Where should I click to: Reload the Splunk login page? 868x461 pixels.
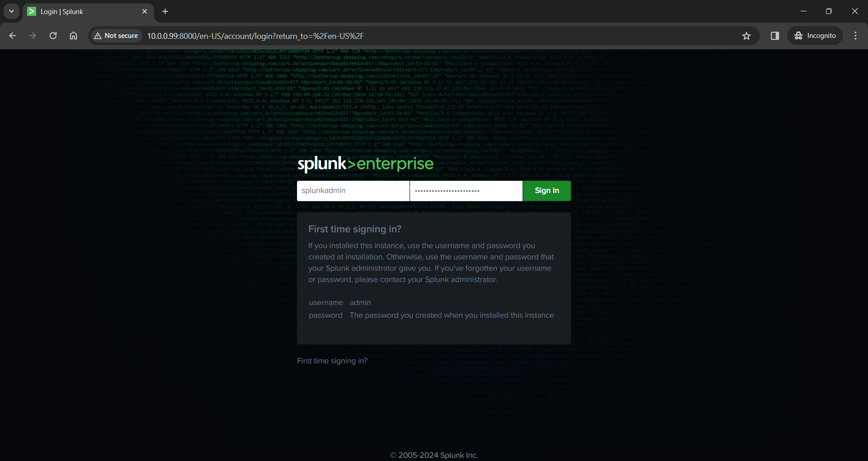tap(53, 36)
